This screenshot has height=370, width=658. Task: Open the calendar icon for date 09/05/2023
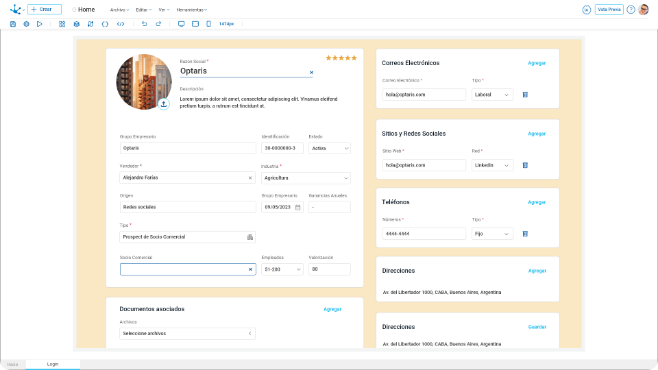pyautogui.click(x=298, y=207)
